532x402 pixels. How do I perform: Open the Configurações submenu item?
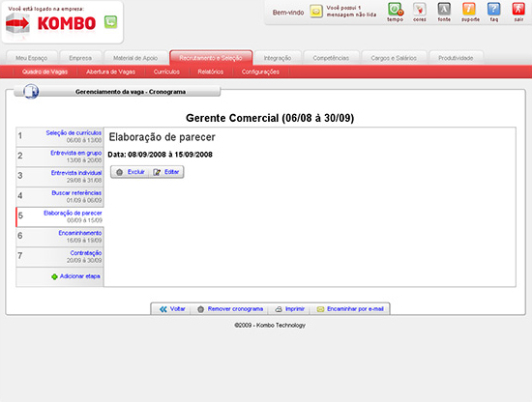[x=260, y=72]
